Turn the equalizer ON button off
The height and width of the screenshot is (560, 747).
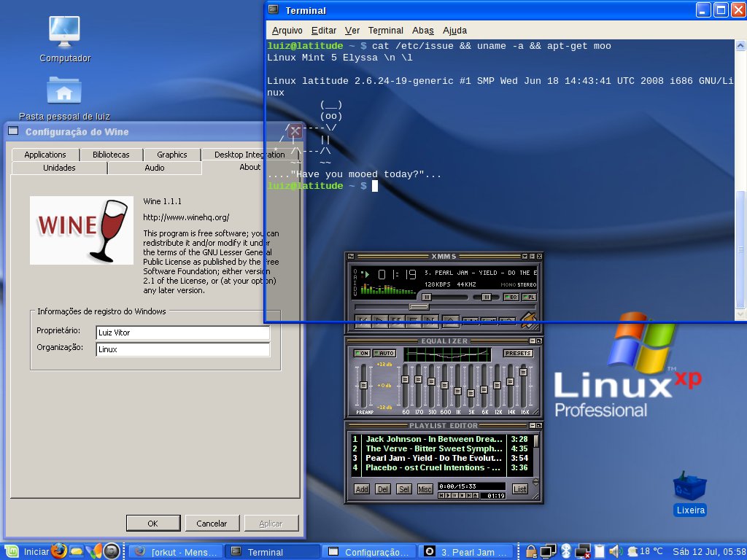pyautogui.click(x=362, y=354)
